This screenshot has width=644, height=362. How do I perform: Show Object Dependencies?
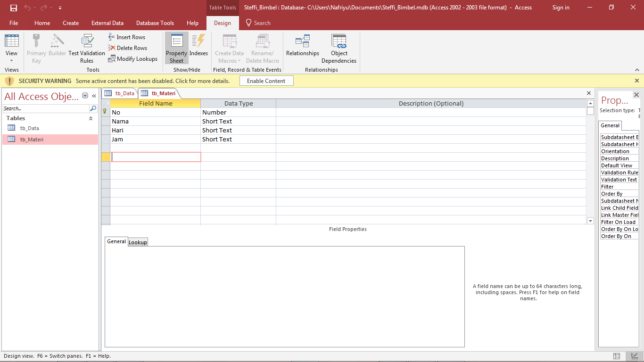[339, 49]
